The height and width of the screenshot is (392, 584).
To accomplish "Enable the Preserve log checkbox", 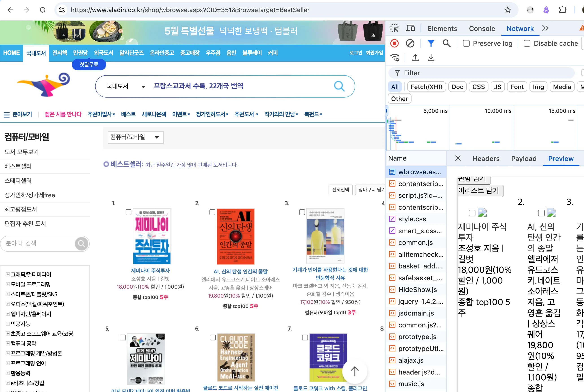I will tap(466, 44).
